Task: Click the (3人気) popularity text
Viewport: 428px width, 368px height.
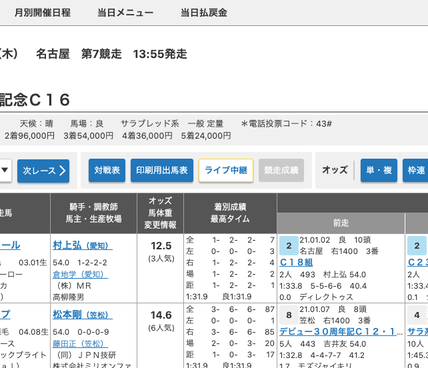Action: click(x=161, y=259)
